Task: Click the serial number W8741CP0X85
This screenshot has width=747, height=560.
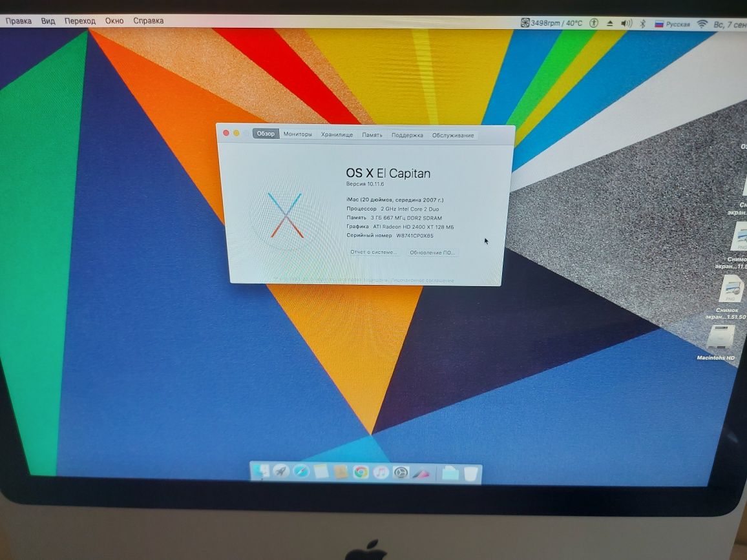Action: 415,235
